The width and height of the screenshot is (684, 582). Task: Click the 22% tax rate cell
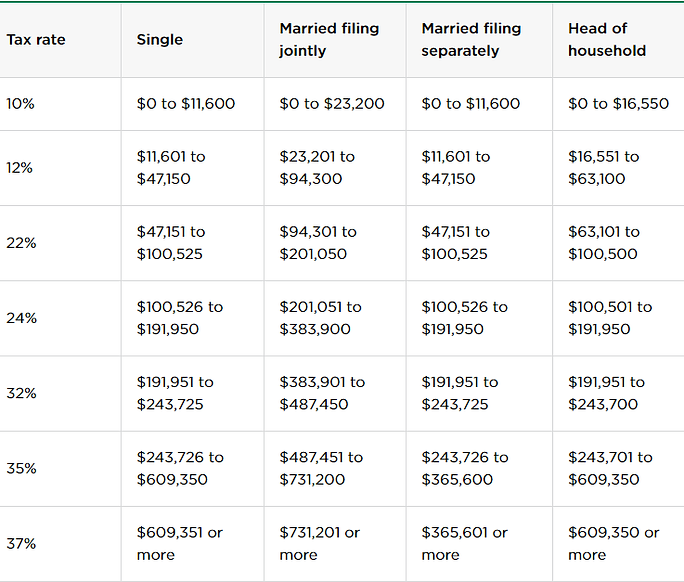click(x=21, y=243)
